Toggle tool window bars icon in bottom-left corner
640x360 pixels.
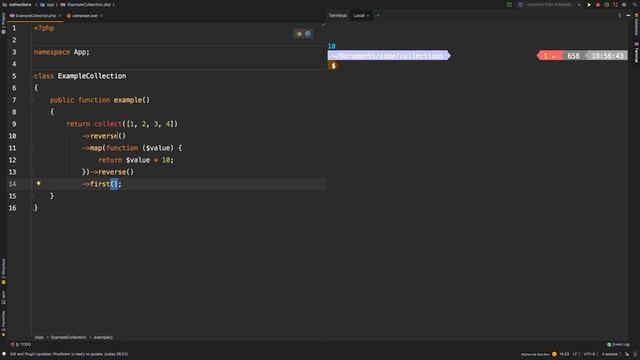4,354
